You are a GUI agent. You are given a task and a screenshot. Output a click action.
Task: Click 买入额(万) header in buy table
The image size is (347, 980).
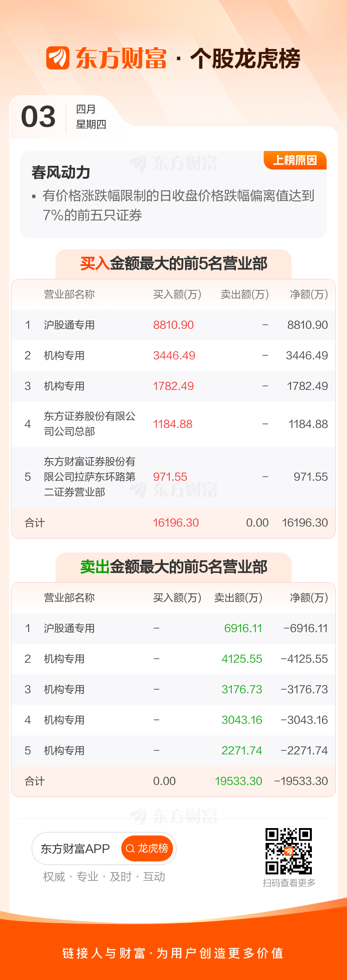pos(177,295)
